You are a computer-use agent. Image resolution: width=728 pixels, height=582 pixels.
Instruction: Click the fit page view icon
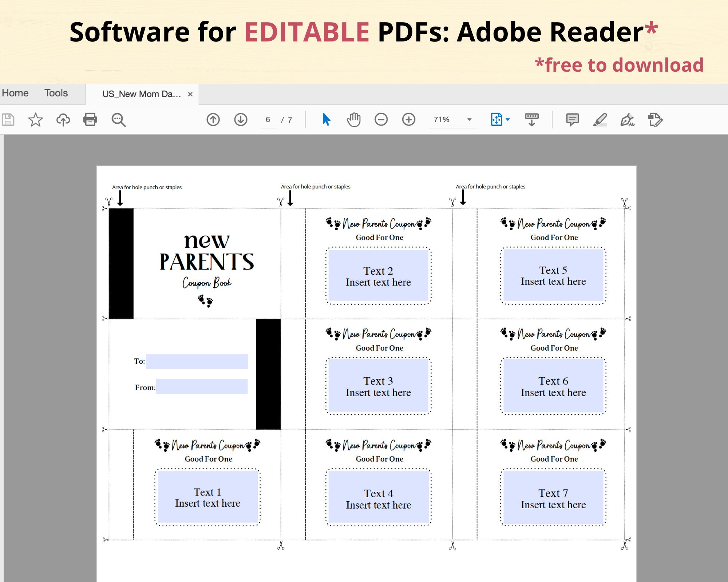496,119
